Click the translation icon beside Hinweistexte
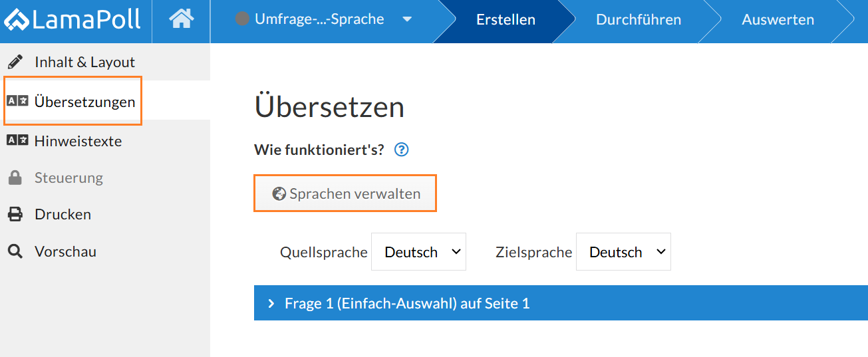 click(x=17, y=140)
